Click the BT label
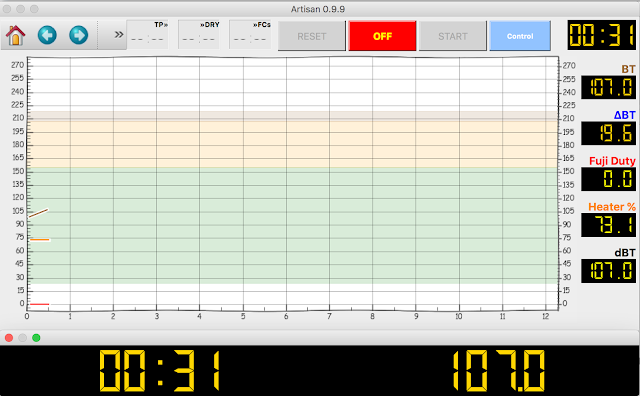Image resolution: width=640 pixels, height=396 pixels. pos(628,69)
